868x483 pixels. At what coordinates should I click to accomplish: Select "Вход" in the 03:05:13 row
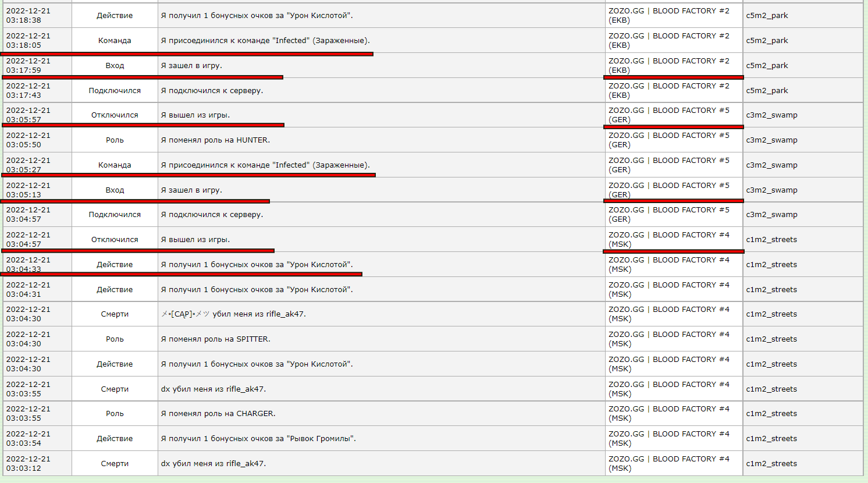coord(115,190)
